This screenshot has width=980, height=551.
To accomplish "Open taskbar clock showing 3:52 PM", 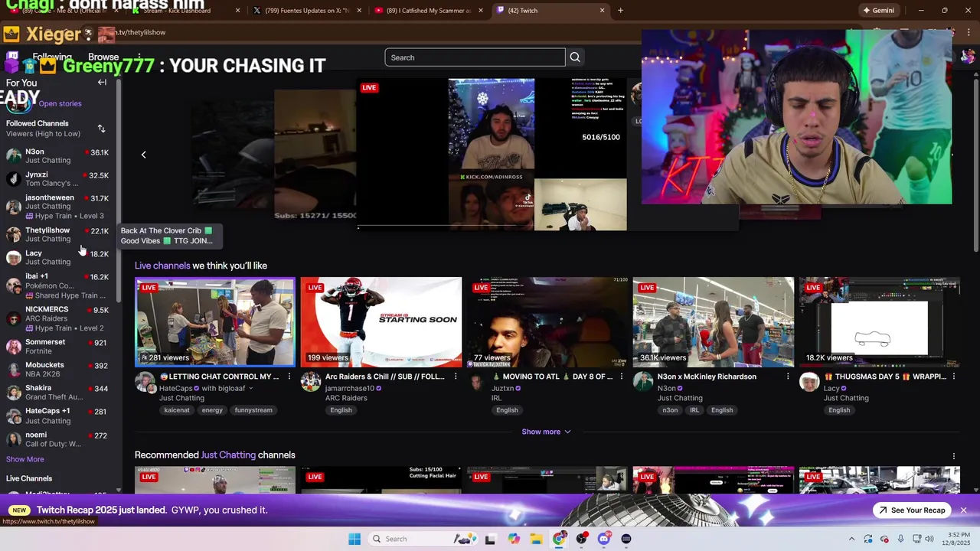I will pos(957,539).
